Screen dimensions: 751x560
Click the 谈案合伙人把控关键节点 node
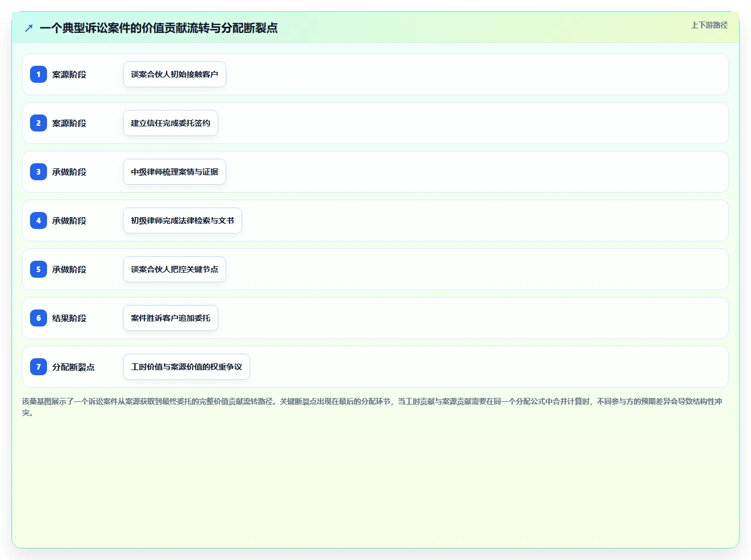point(175,269)
